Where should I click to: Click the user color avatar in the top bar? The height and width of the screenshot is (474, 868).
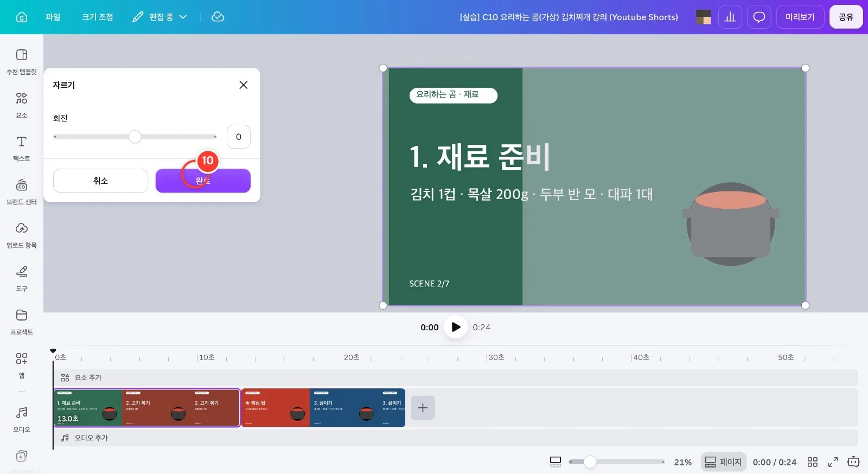click(704, 17)
